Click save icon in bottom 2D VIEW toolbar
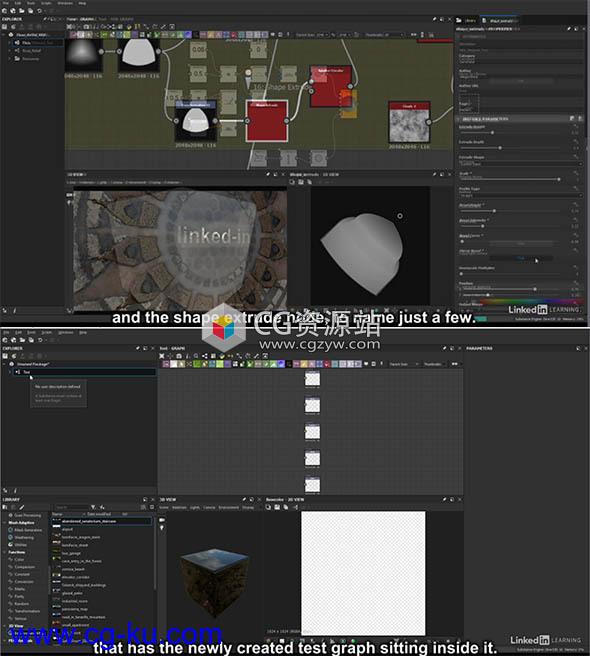Screen dimensions: 590x656 (277, 507)
